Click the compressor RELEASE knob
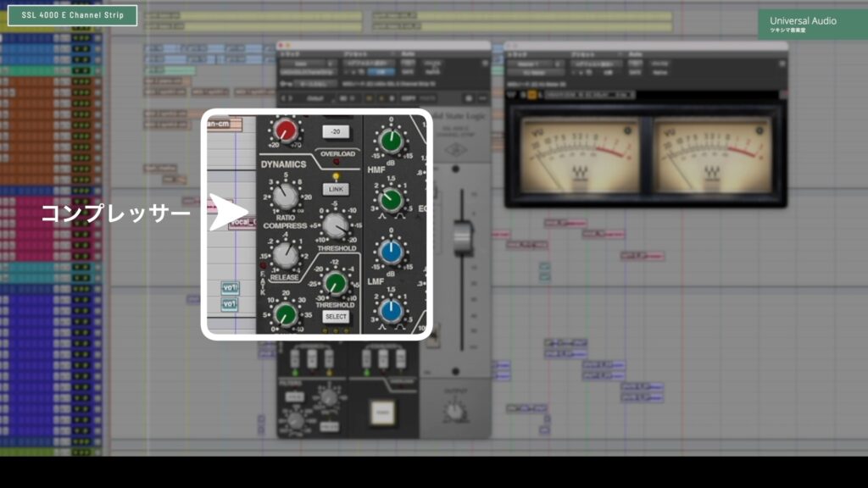868x488 pixels. (x=287, y=253)
